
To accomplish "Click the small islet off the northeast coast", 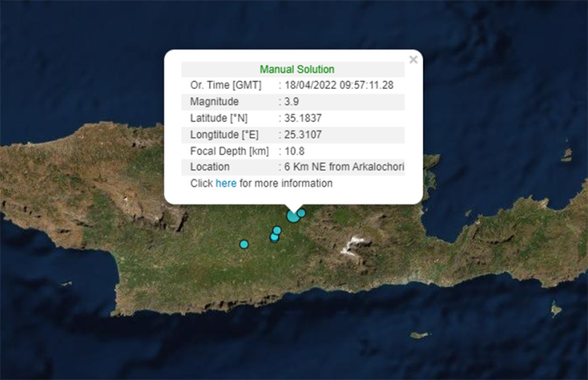I will (566, 154).
